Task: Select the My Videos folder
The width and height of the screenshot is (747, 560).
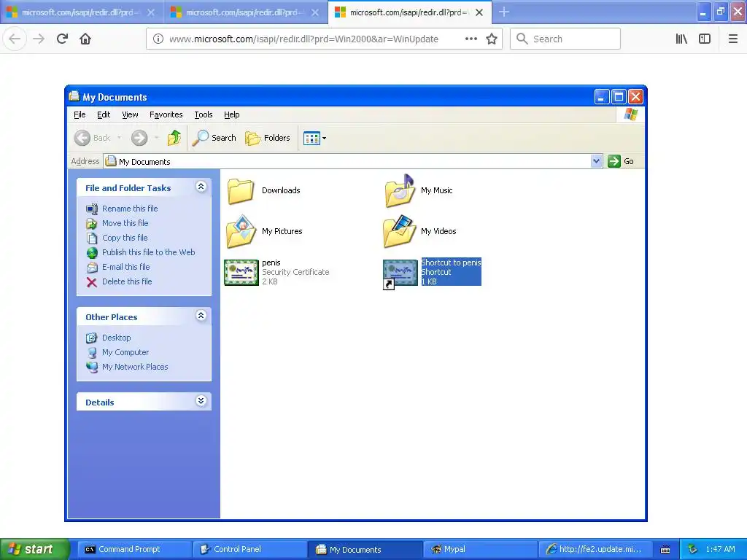Action: (x=419, y=231)
